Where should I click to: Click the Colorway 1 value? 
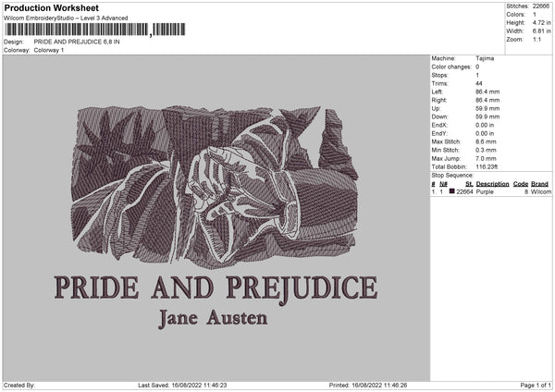49,50
